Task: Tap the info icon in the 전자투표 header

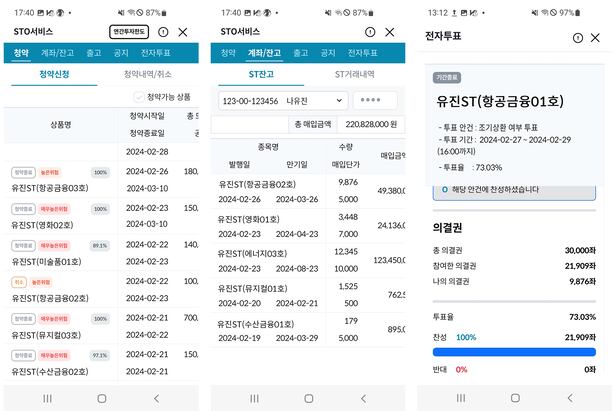Action: (x=580, y=37)
